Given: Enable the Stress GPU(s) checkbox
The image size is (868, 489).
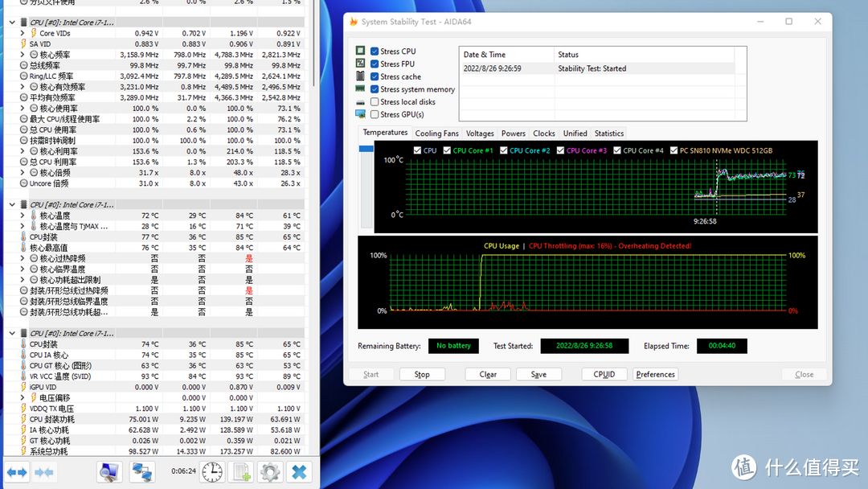Looking at the screenshot, I should [x=375, y=115].
